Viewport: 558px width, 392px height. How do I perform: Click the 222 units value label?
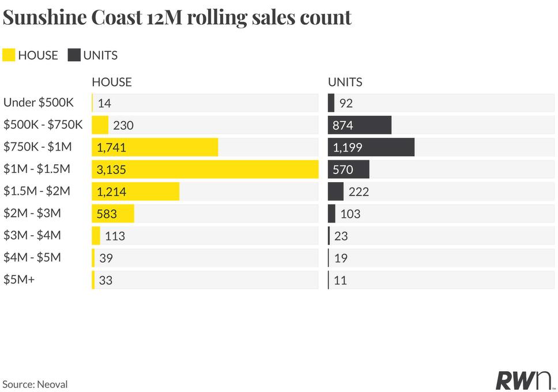pos(359,192)
